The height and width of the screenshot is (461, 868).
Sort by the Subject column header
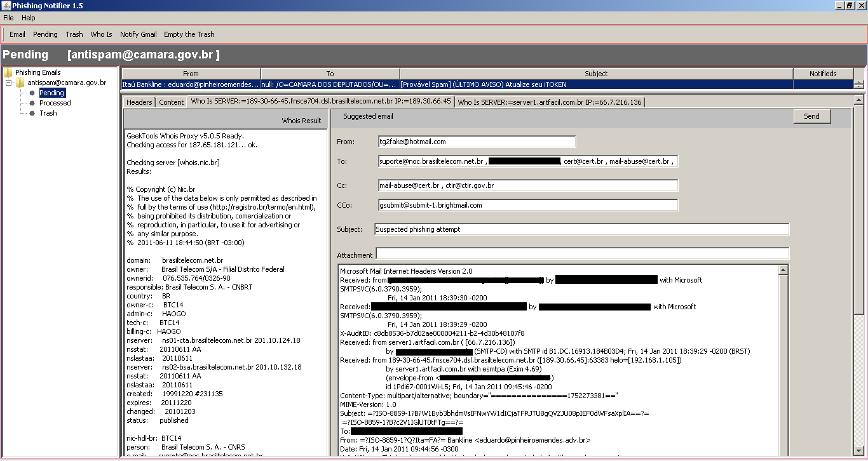click(596, 74)
